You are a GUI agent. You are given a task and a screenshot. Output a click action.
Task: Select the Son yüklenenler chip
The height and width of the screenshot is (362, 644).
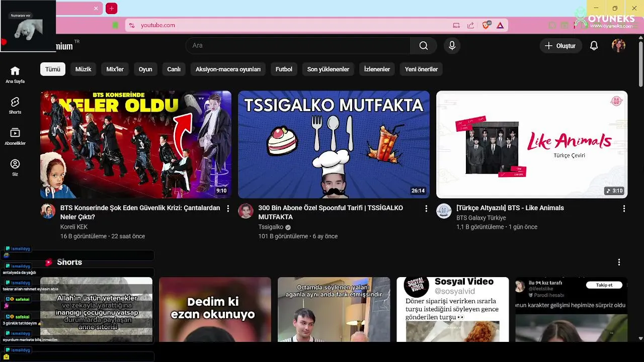(328, 69)
